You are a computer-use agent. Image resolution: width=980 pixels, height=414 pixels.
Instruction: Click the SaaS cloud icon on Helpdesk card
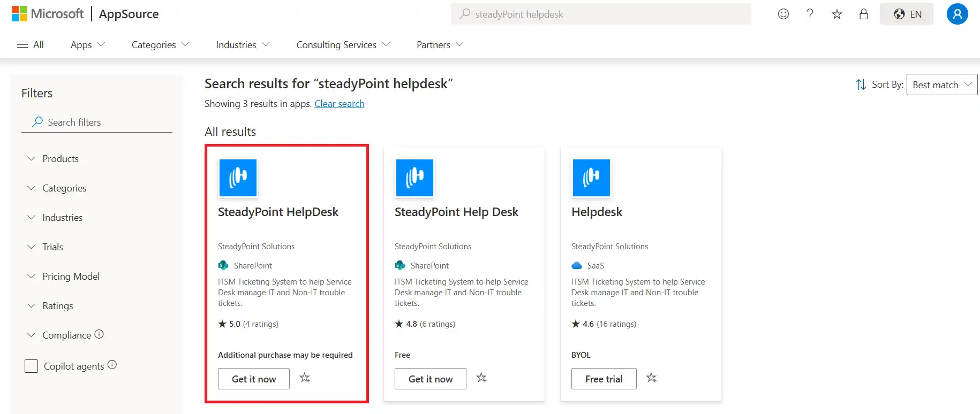(577, 265)
